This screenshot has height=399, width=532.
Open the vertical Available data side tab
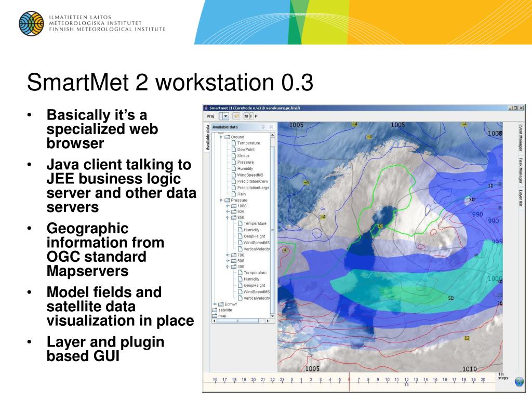coord(208,137)
